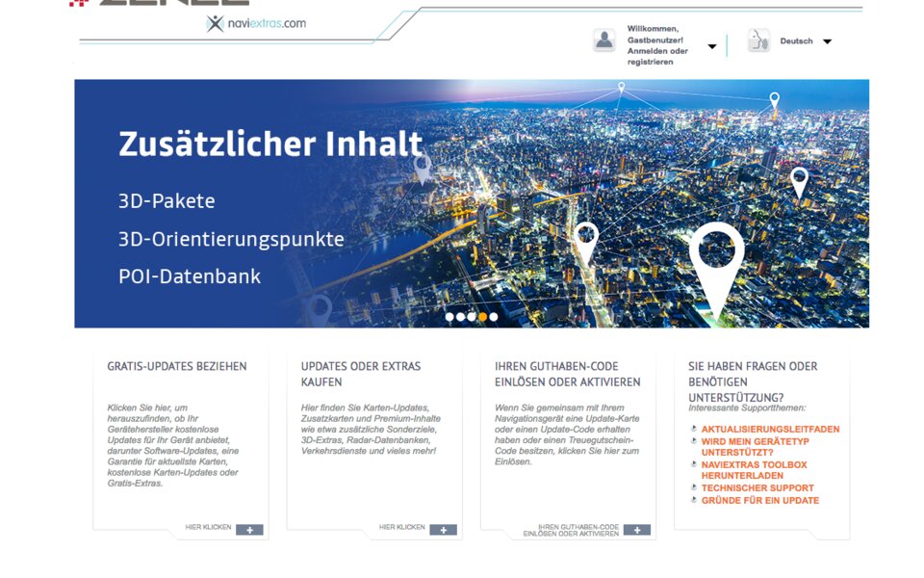Click the plus icon for Guthaben-Code einlösen

coord(637,530)
